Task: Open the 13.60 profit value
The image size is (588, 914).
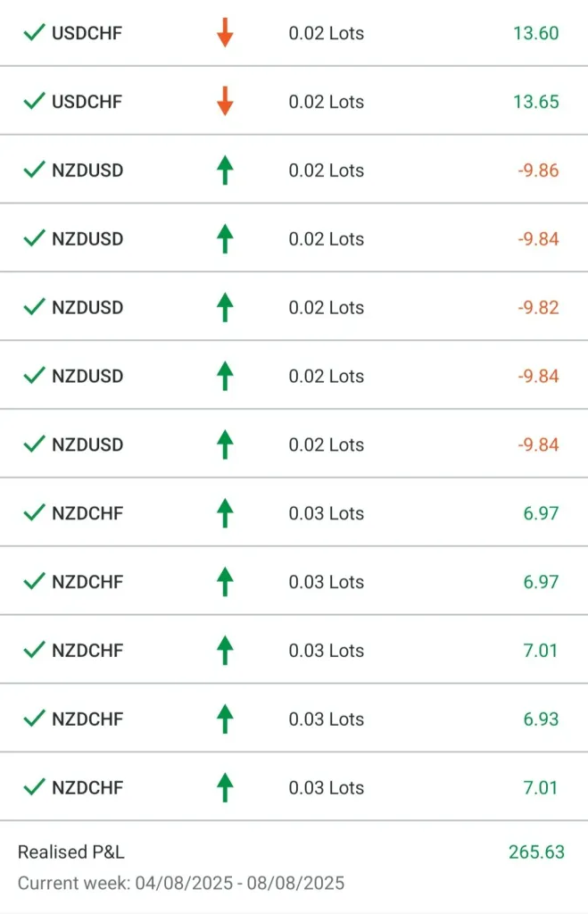Action: [x=535, y=33]
